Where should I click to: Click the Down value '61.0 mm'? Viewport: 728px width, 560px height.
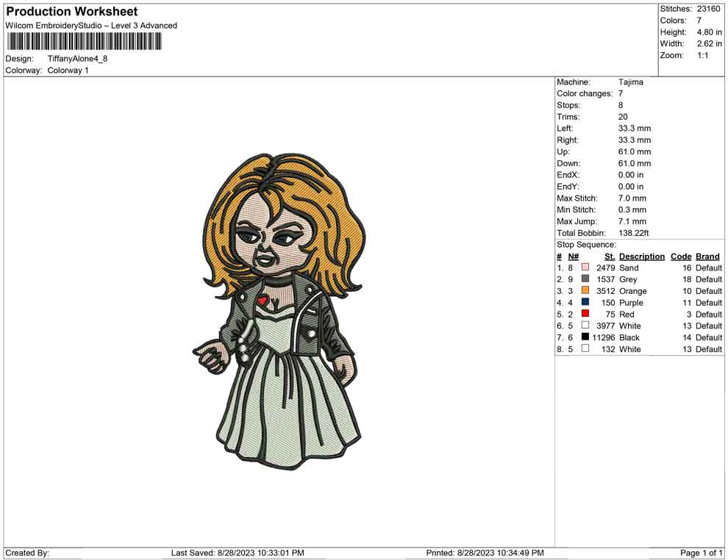pyautogui.click(x=635, y=163)
